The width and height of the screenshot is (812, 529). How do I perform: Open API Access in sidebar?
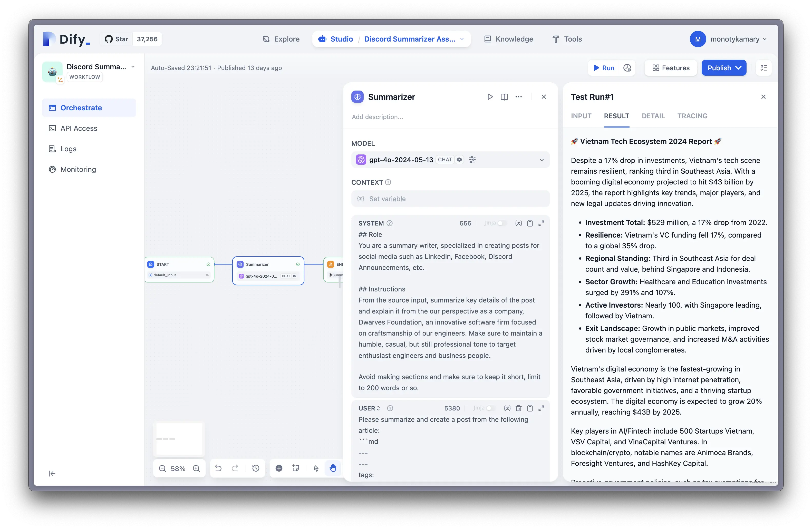click(x=89, y=128)
